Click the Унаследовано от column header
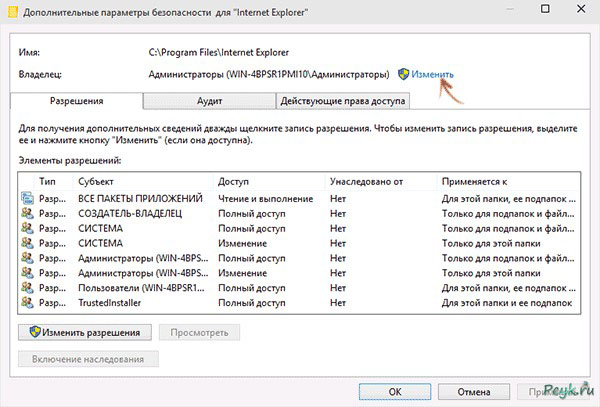 366,181
